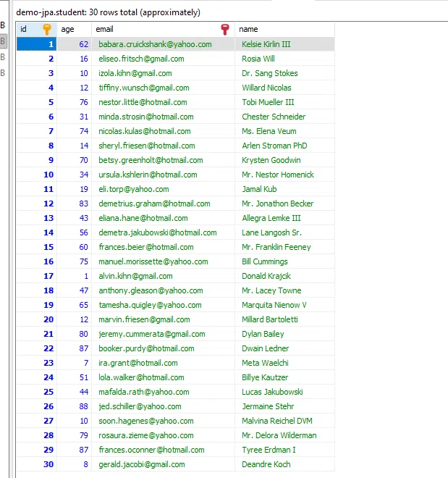
Task: Select email betsy.greenholt@hotmail.com
Action: 151,160
